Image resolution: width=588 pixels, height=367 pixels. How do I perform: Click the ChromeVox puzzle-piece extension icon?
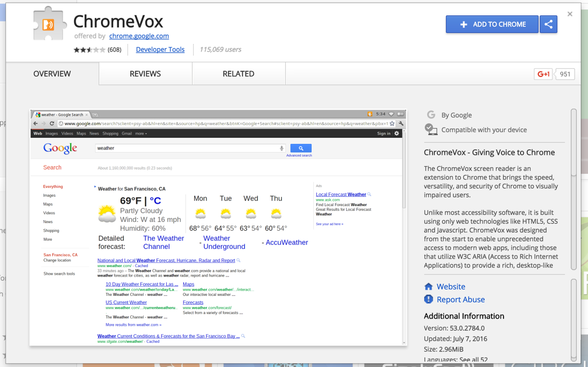pyautogui.click(x=50, y=23)
